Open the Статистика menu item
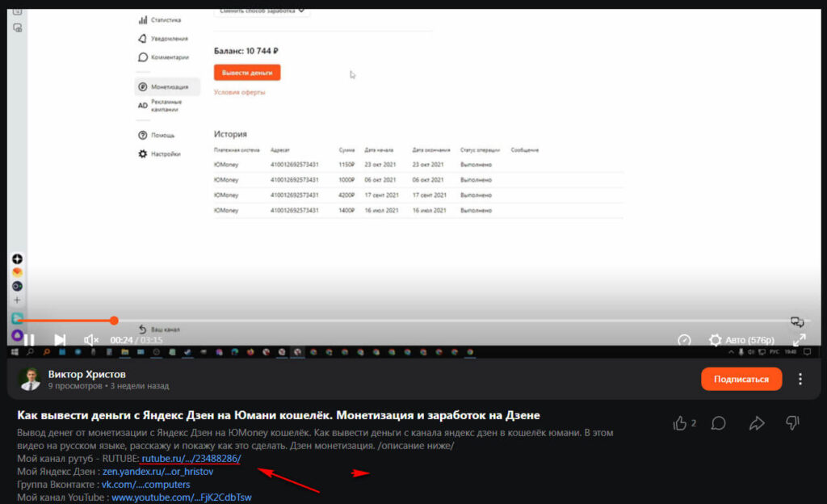The image size is (827, 504). [166, 20]
